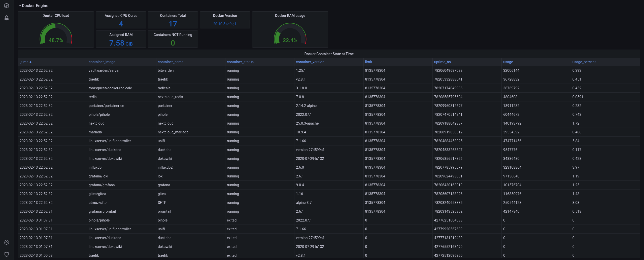
Task: Select the 2.14.2-alpine version cell
Action: click(329, 106)
